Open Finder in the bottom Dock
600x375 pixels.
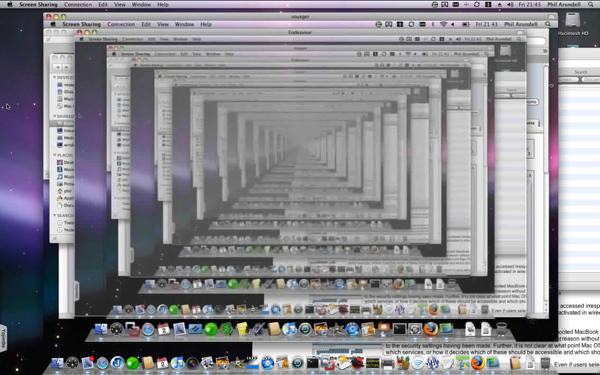(x=57, y=363)
